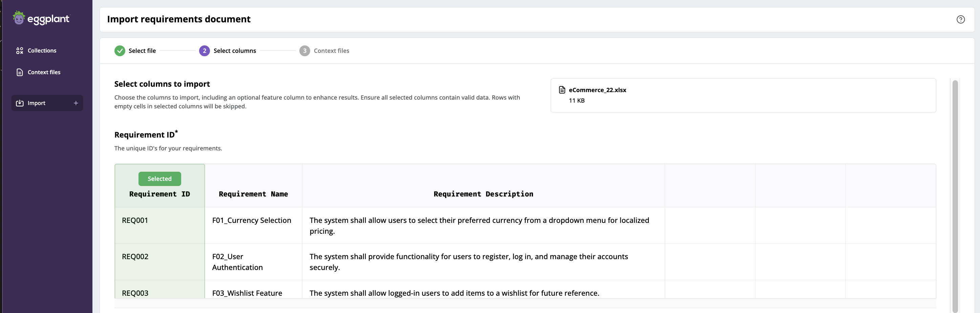Click the Context files document icon
980x313 pixels.
(x=20, y=72)
